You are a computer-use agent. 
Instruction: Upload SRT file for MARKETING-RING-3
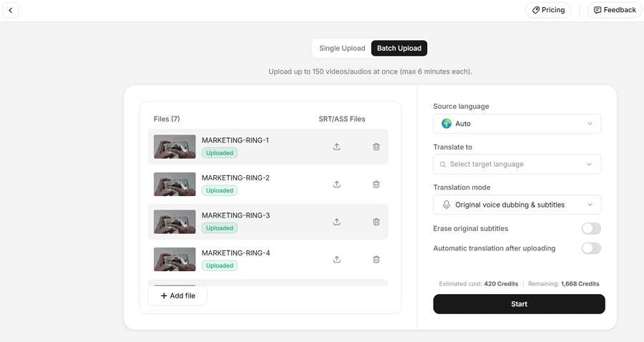(x=337, y=222)
